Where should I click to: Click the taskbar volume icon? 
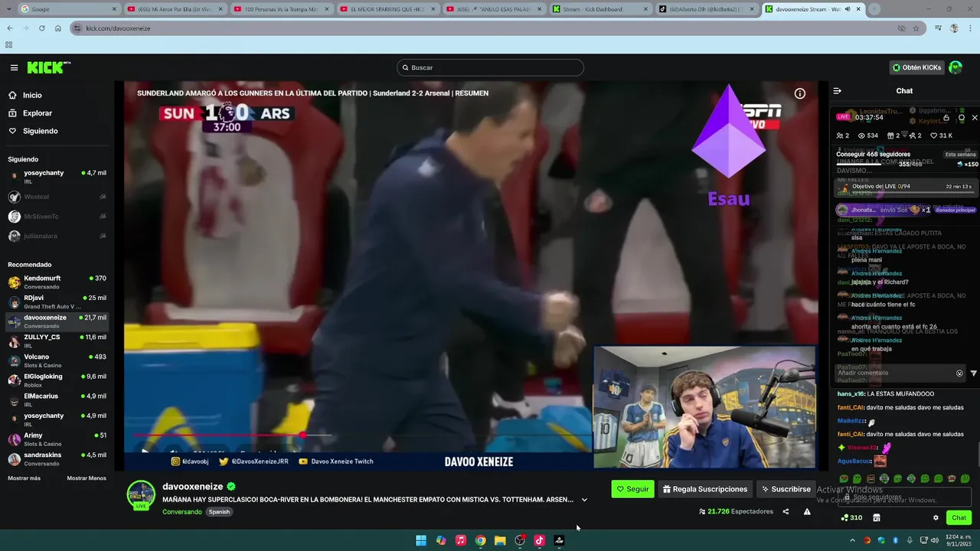[x=934, y=540]
